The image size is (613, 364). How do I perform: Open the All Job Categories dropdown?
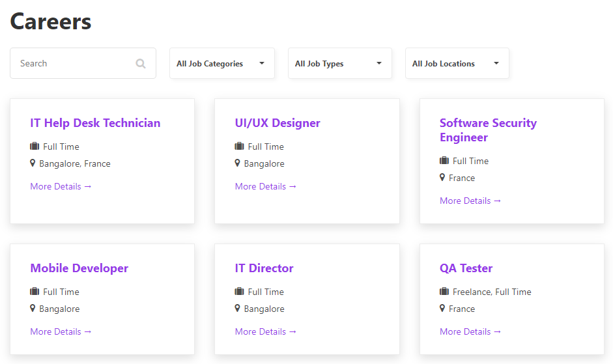point(221,64)
